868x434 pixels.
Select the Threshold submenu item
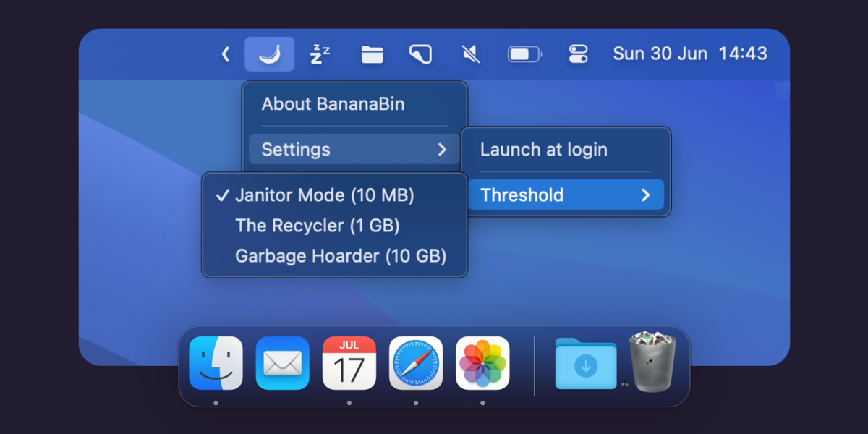566,195
